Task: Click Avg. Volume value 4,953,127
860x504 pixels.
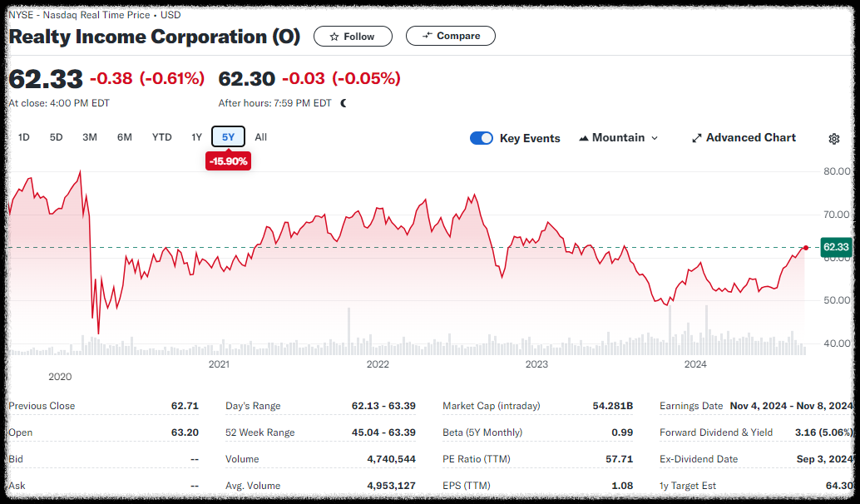Action: [391, 486]
